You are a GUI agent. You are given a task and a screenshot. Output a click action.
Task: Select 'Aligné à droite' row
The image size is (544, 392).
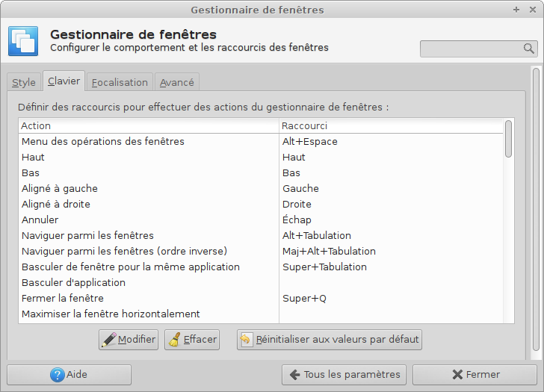(261, 204)
